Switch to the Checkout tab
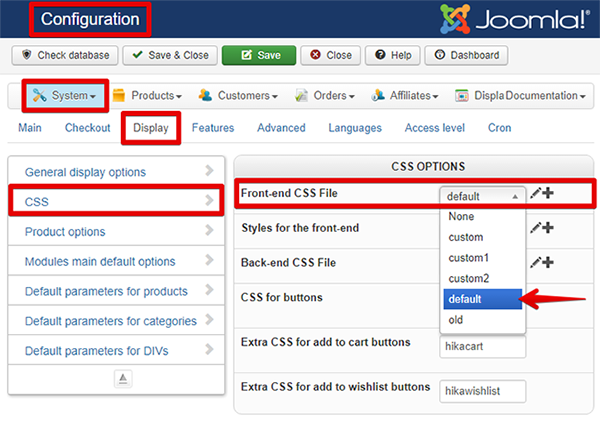This screenshot has height=422, width=600. [x=88, y=128]
